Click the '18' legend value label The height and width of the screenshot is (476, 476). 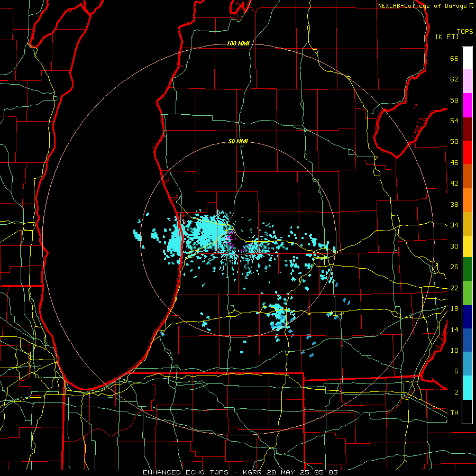tap(454, 309)
